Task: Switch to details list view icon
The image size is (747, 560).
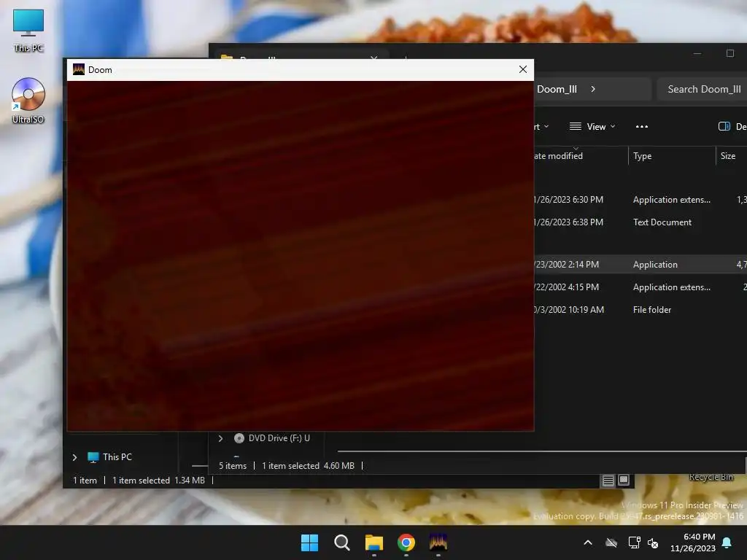Action: coord(608,481)
